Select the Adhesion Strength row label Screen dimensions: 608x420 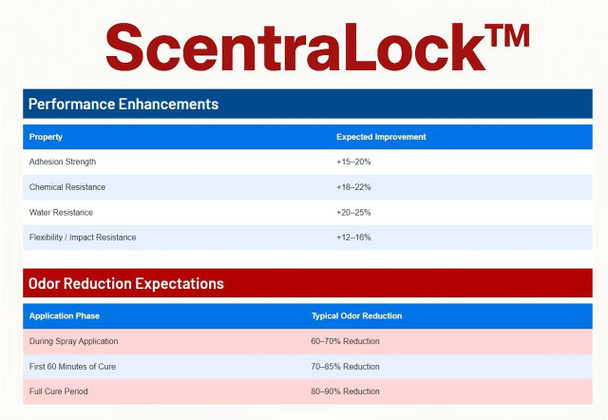63,162
